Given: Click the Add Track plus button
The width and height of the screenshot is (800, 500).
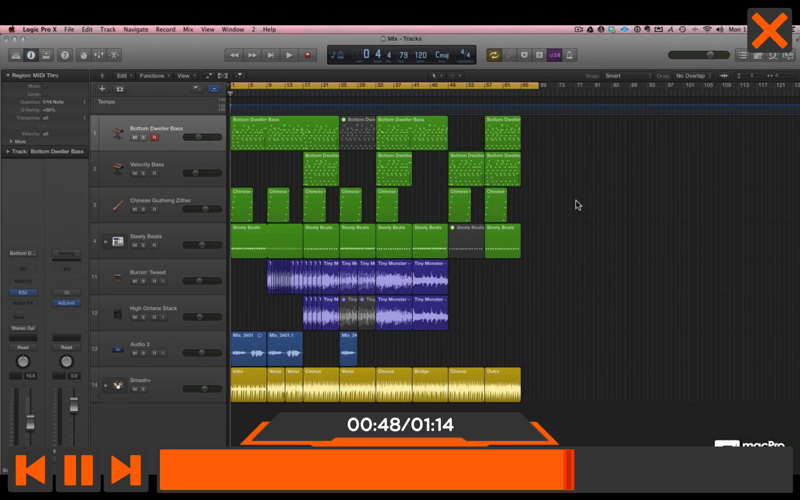Looking at the screenshot, I should pyautogui.click(x=102, y=89).
